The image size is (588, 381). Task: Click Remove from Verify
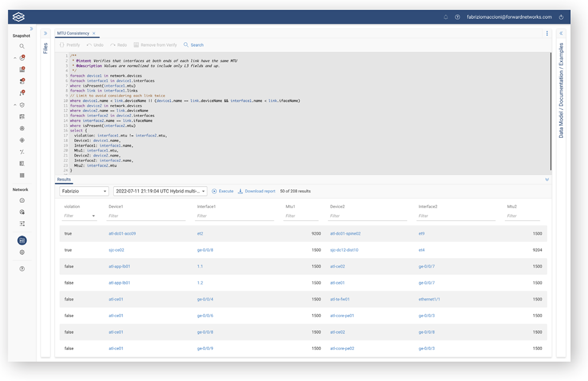[155, 45]
